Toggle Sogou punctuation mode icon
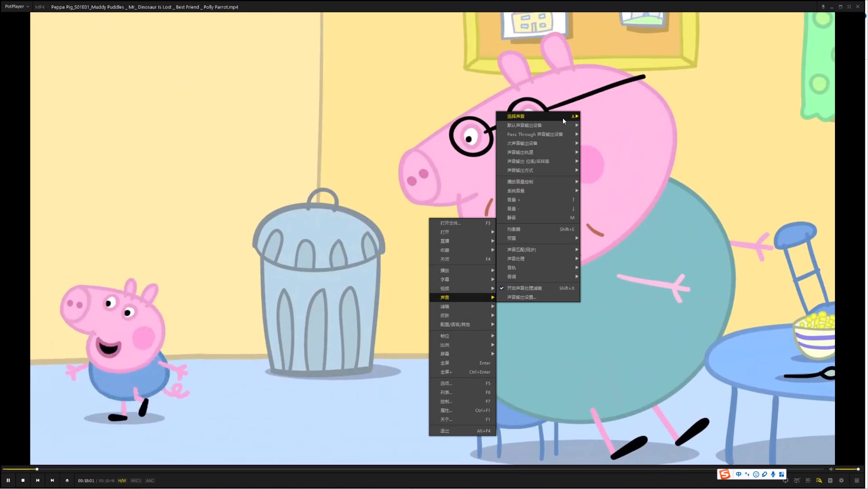Image resolution: width=868 pixels, height=489 pixels. click(x=747, y=474)
